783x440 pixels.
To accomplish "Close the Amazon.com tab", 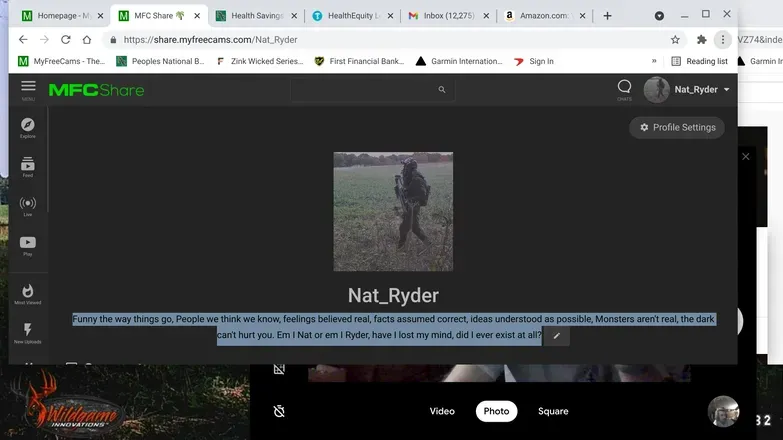I will (x=582, y=16).
